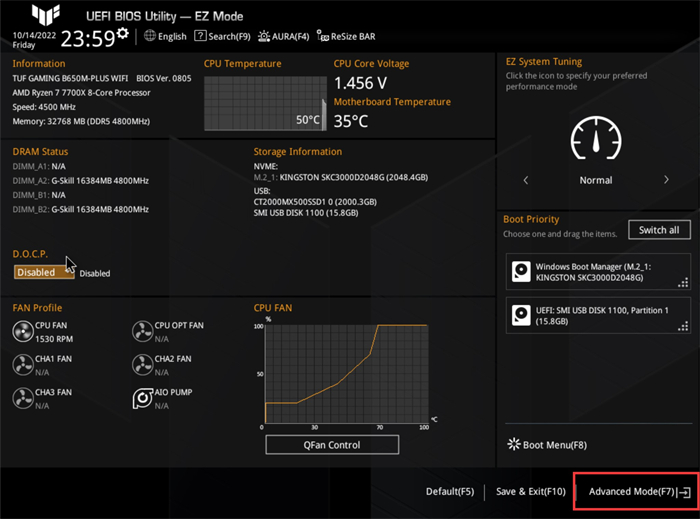This screenshot has width=700, height=519.
Task: Click the 1530 RPM fan speed
Action: point(54,339)
